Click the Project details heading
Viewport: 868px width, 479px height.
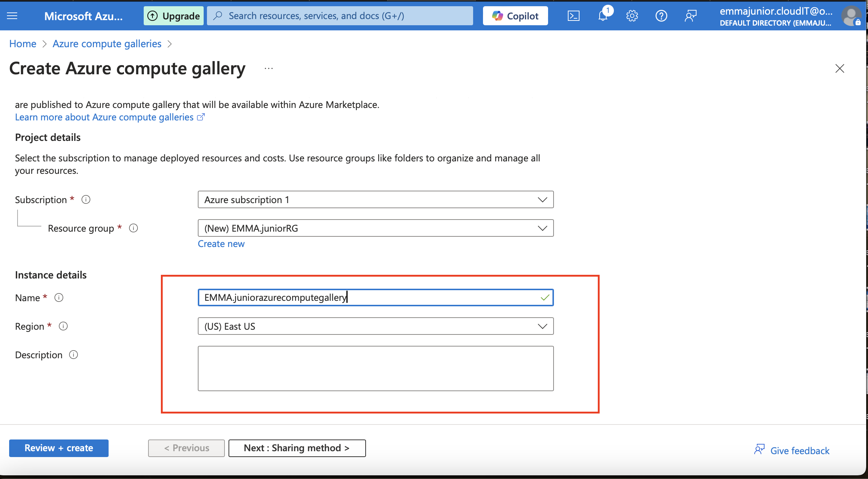(48, 137)
